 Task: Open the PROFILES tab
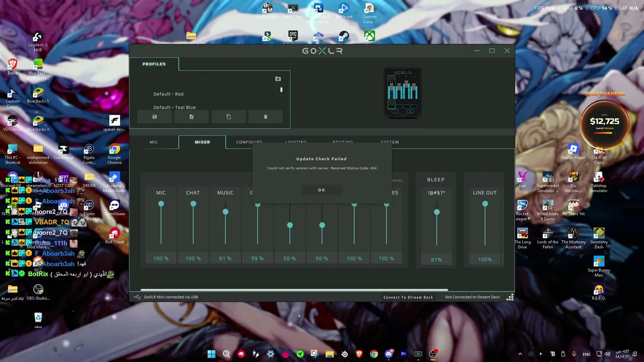click(x=154, y=64)
